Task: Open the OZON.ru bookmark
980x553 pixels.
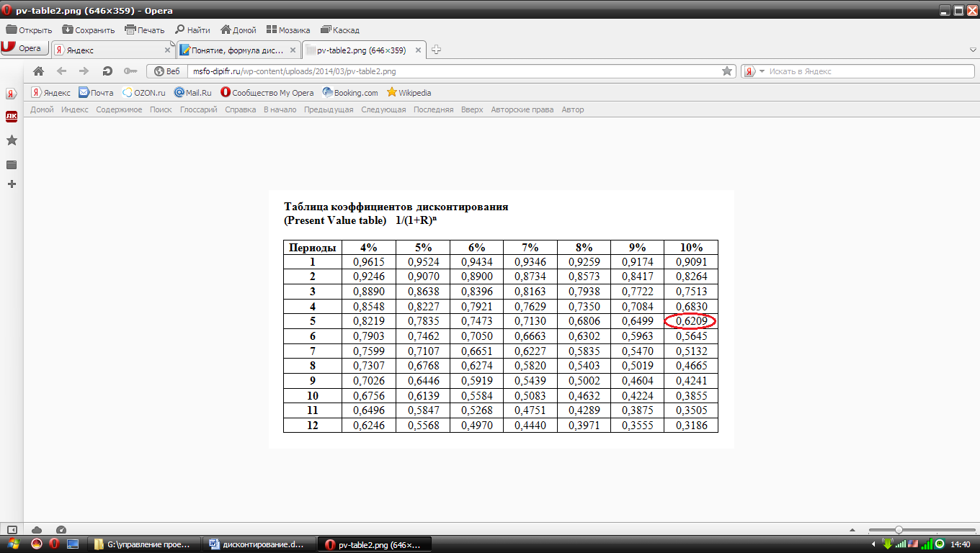Action: click(x=144, y=92)
